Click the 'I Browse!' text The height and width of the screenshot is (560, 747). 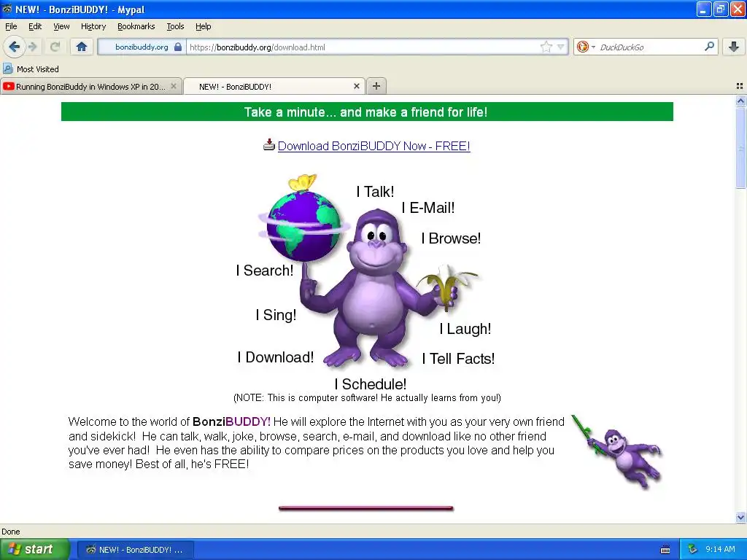(451, 238)
